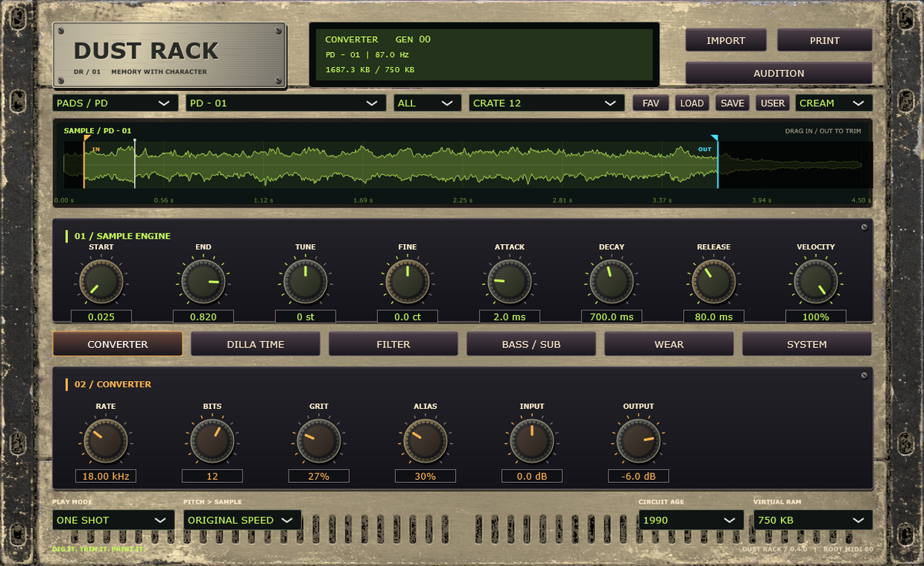Open the VIRTUAL RAM dropdown

click(x=813, y=520)
